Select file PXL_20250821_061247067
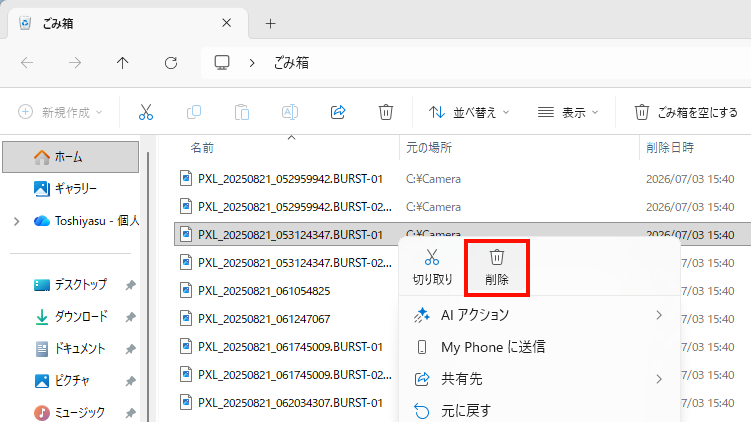The height and width of the screenshot is (422, 751). click(264, 319)
